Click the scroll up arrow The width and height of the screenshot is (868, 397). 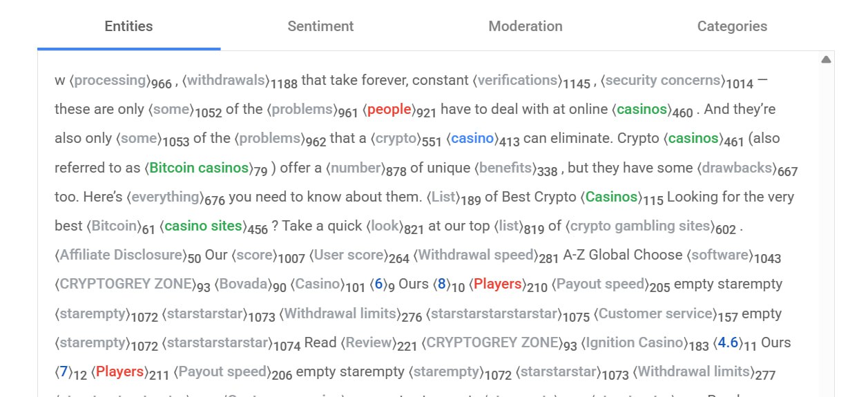[x=825, y=60]
